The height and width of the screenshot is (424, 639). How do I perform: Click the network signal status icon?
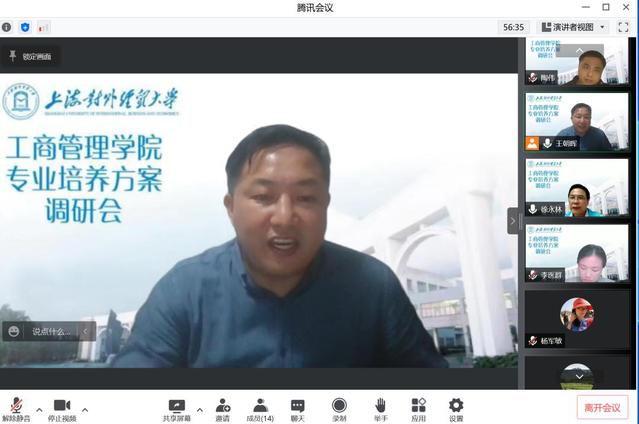click(x=44, y=27)
